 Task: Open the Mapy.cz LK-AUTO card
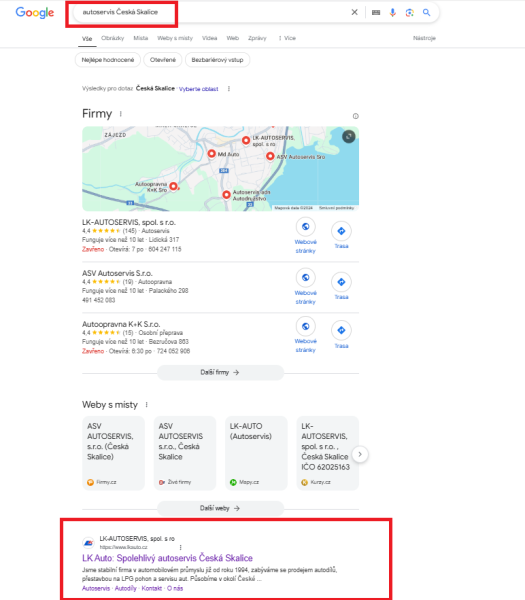(x=256, y=453)
